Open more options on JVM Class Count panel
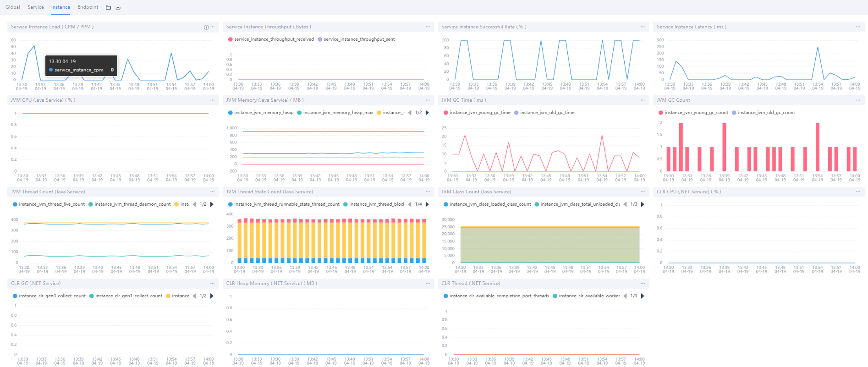 click(x=643, y=192)
